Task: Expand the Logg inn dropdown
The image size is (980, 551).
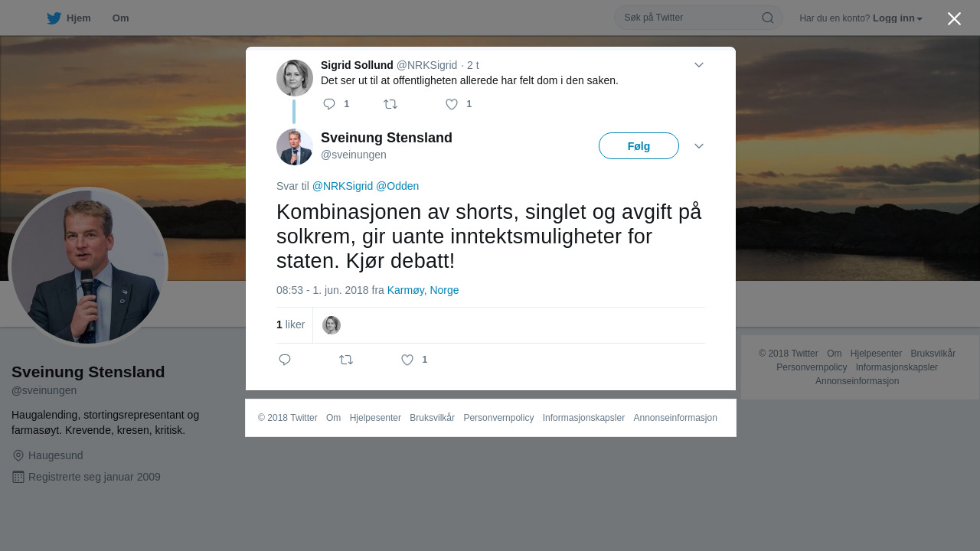Action: click(897, 18)
